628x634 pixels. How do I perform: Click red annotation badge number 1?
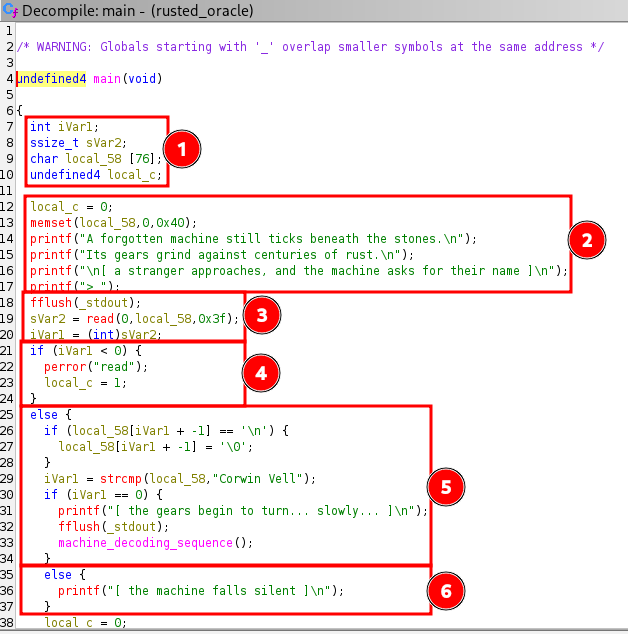182,150
